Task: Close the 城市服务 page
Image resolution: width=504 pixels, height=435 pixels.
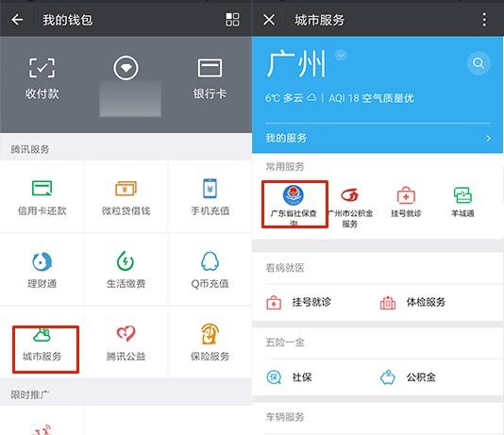Action: click(269, 20)
